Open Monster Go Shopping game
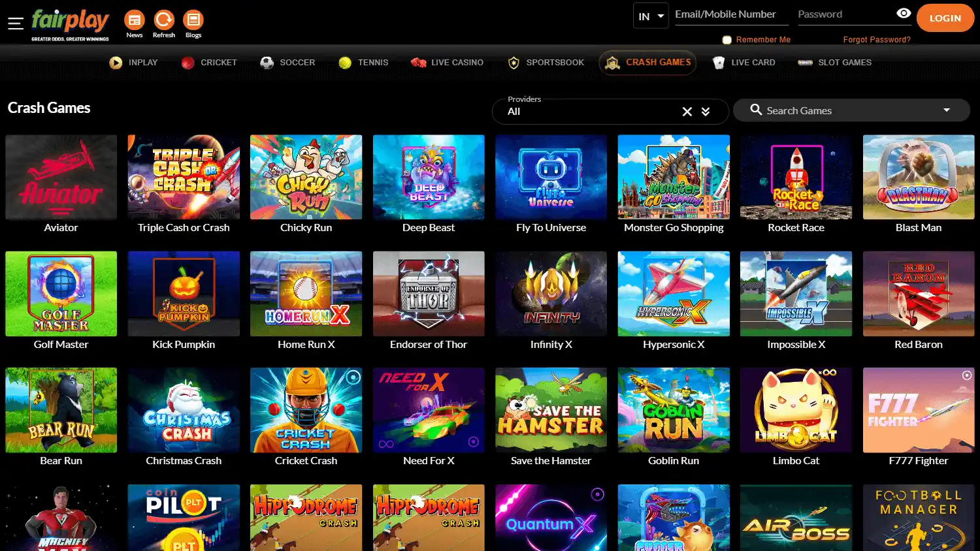 (674, 177)
